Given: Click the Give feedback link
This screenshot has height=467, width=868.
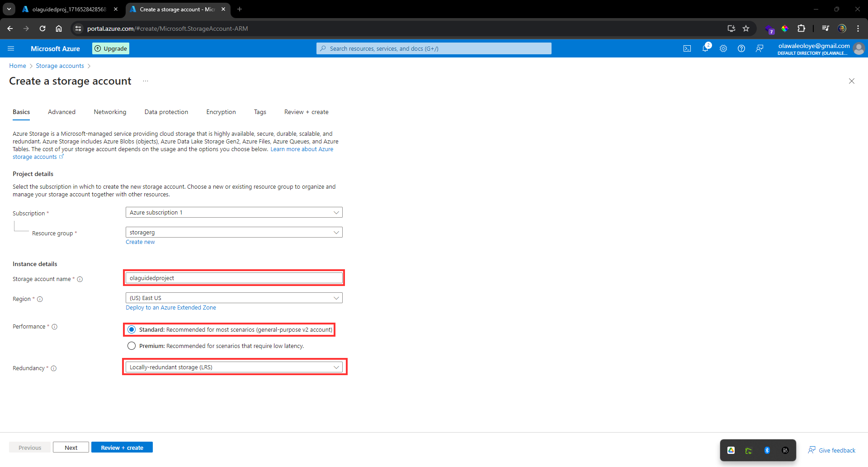Looking at the screenshot, I should [832, 450].
